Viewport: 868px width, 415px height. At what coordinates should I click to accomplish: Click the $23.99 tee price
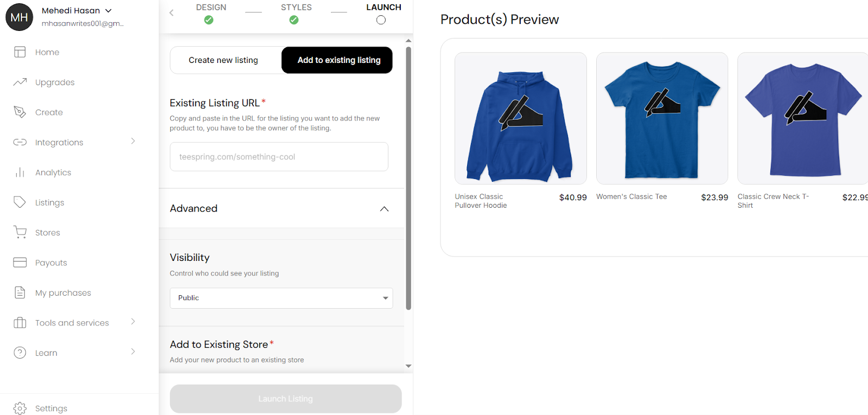point(714,197)
